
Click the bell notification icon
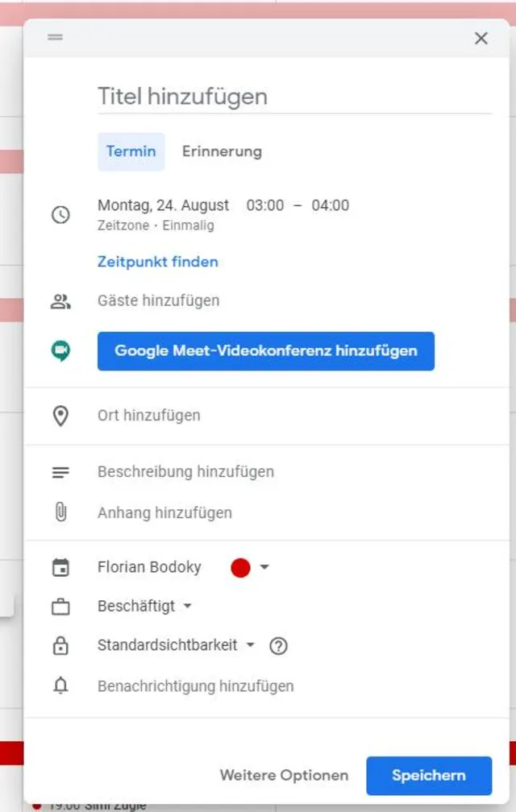click(60, 686)
